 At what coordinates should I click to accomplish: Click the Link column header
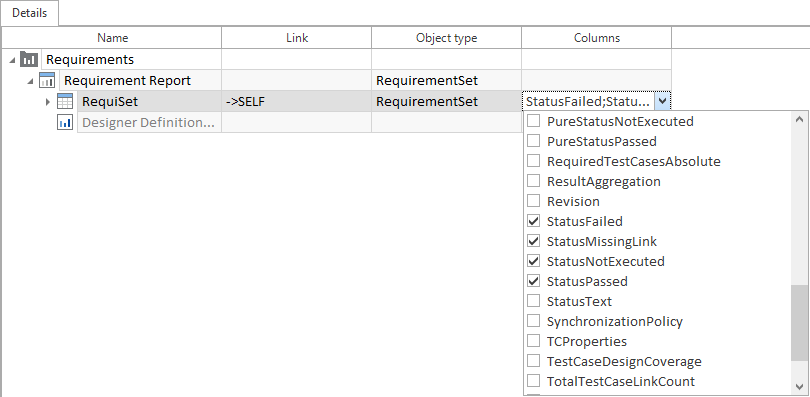[x=297, y=38]
